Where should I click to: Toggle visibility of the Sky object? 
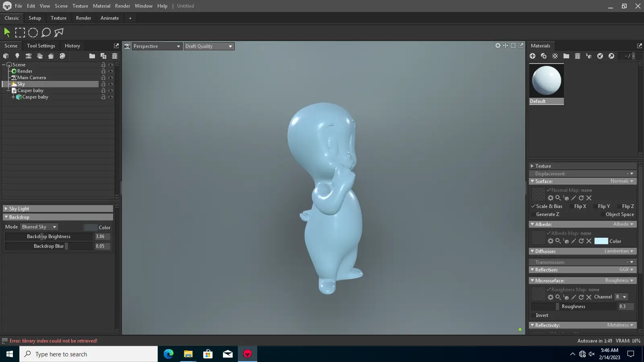[111, 84]
